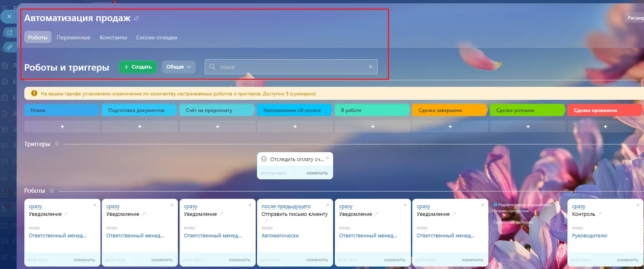Click the magnifier icon in the search box
This screenshot has height=269, width=644.
tap(212, 67)
